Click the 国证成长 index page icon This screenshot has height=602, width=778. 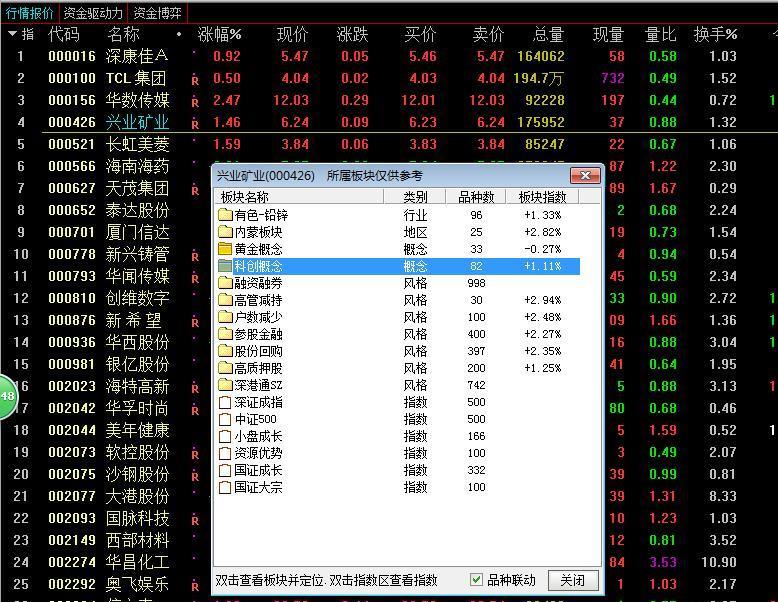point(225,470)
